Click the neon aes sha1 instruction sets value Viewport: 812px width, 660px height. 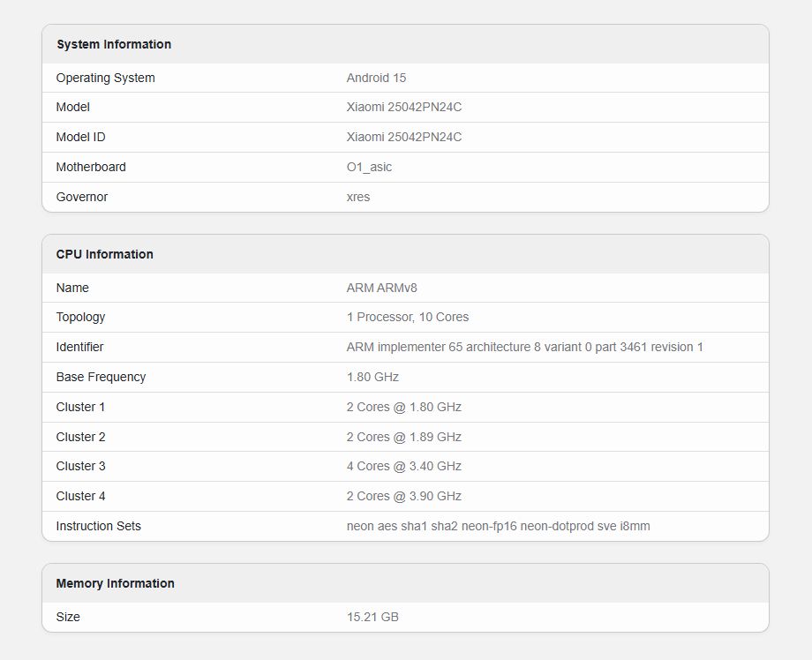coord(498,527)
